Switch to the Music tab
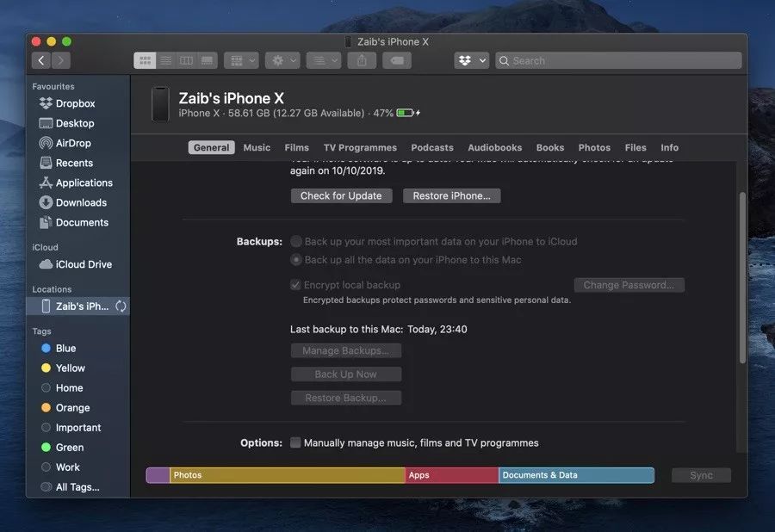Image resolution: width=775 pixels, height=532 pixels. click(x=257, y=147)
